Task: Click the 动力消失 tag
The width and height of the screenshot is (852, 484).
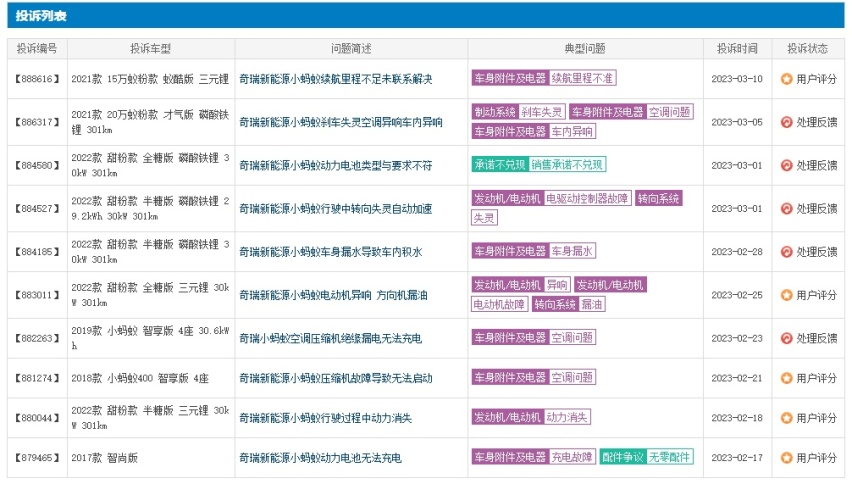Action: pyautogui.click(x=567, y=417)
